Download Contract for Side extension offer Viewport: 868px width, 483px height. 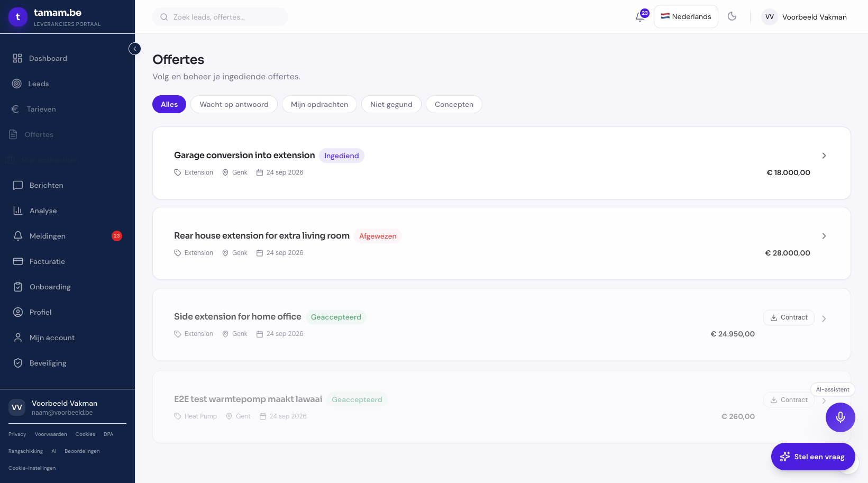(x=789, y=317)
